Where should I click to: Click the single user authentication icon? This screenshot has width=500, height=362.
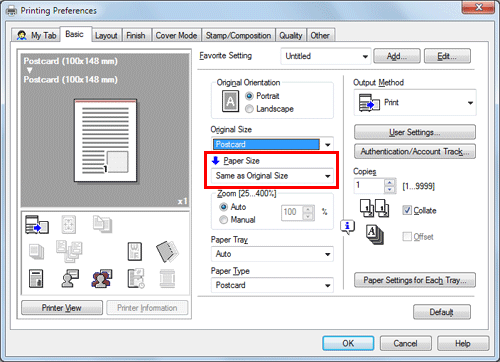[x=70, y=279]
